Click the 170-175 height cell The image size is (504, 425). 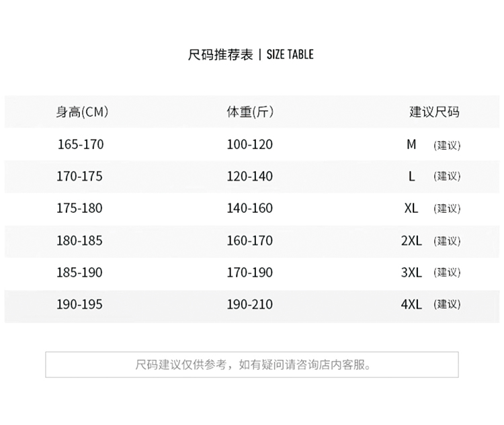pos(80,177)
